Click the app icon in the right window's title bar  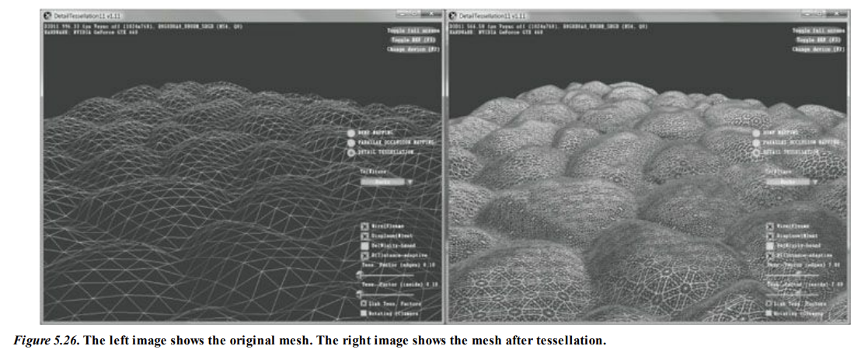453,16
